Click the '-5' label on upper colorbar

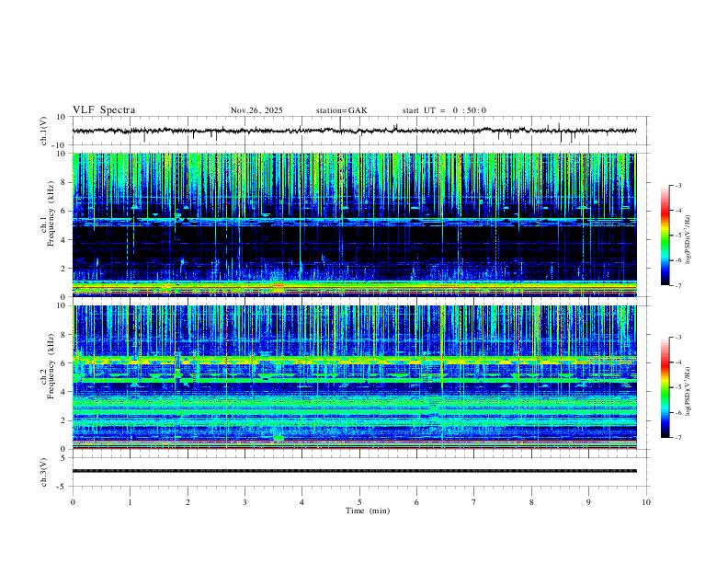coord(677,236)
